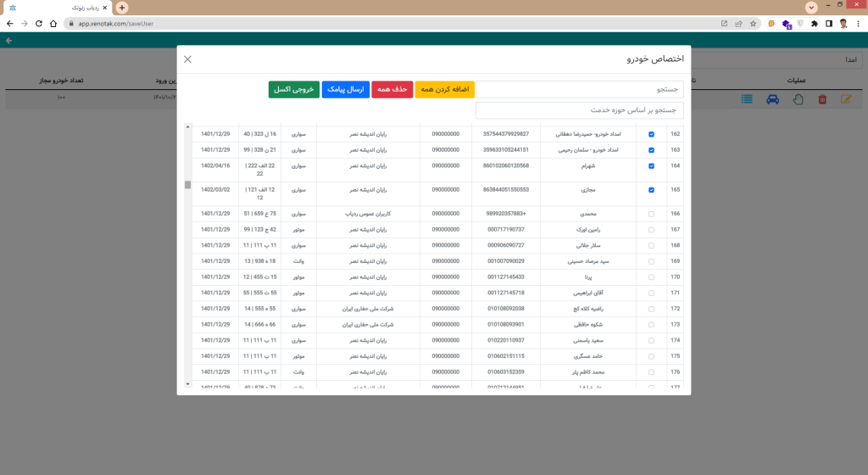The height and width of the screenshot is (475, 868).
Task: Click the table scrollbar down arrow
Action: coord(187,383)
